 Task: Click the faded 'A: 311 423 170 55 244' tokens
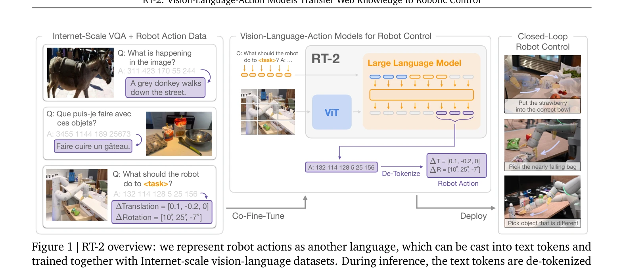click(157, 71)
